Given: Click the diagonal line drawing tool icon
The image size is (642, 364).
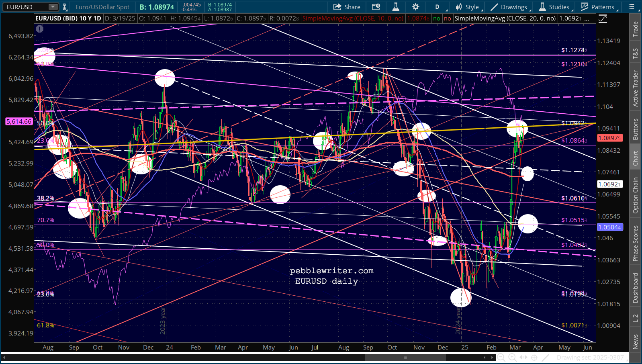Looking at the screenshot, I should (x=545, y=358).
